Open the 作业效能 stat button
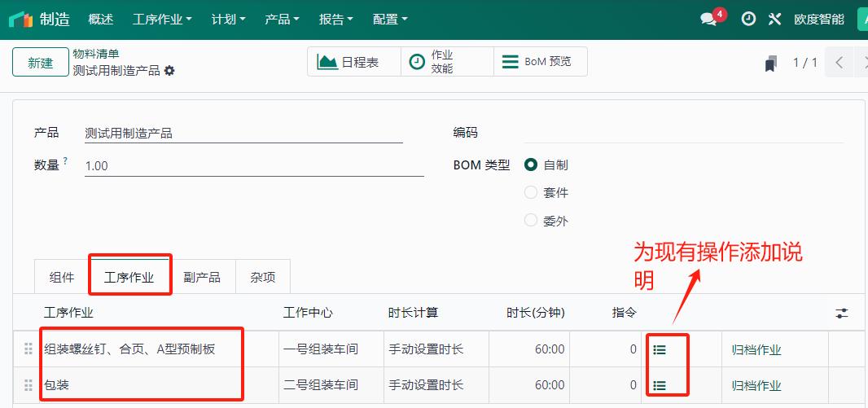The width and height of the screenshot is (868, 408). click(x=447, y=61)
